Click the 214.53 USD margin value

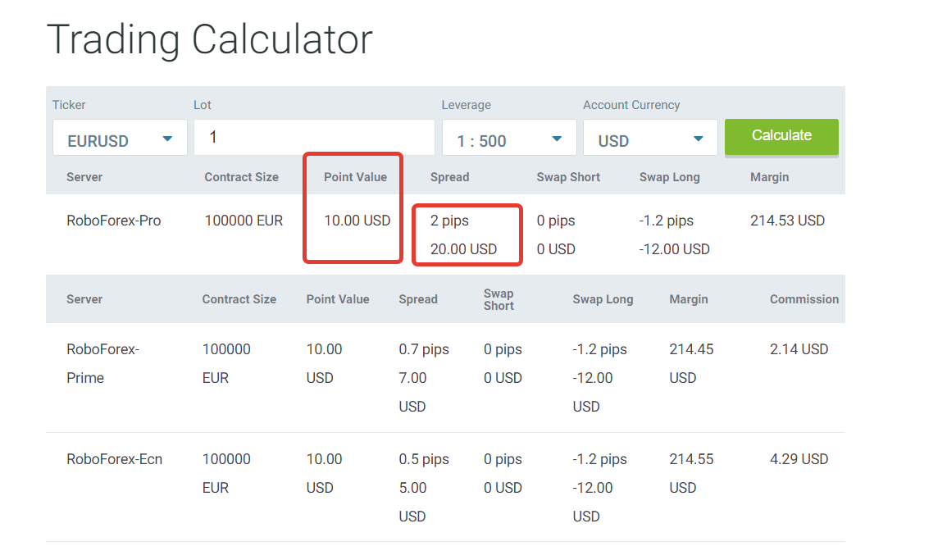[x=788, y=221]
